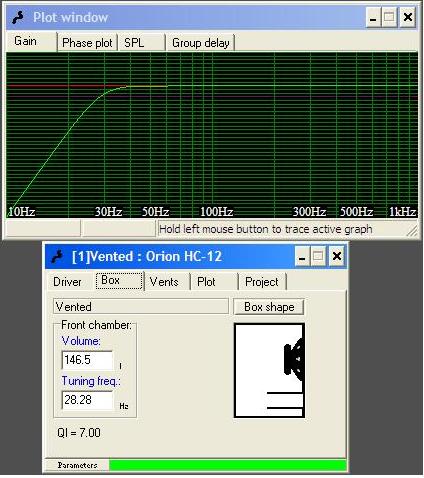This screenshot has height=478, width=424.
Task: Click the Vented box type field
Action: 141,307
